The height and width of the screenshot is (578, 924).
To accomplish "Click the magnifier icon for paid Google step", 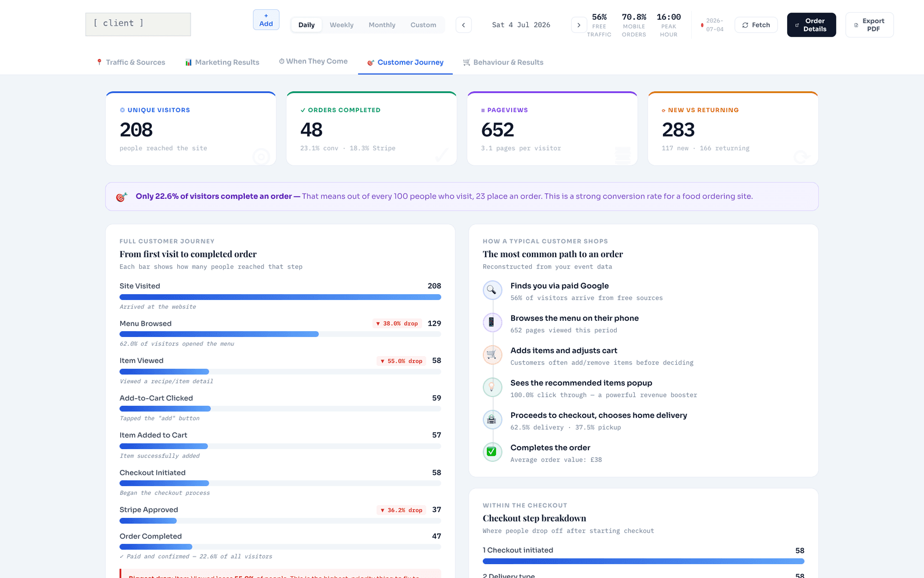I will point(491,290).
